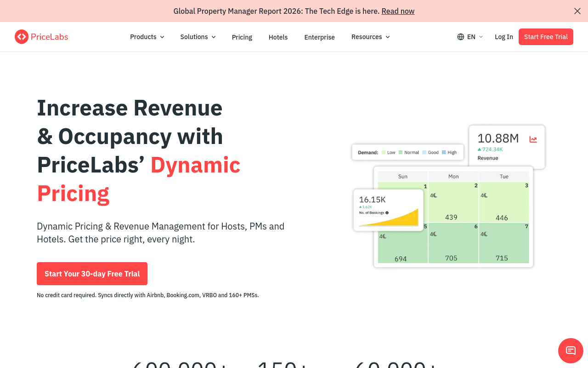
Task: Select the Tuesday price 446 cell
Action: (504, 202)
